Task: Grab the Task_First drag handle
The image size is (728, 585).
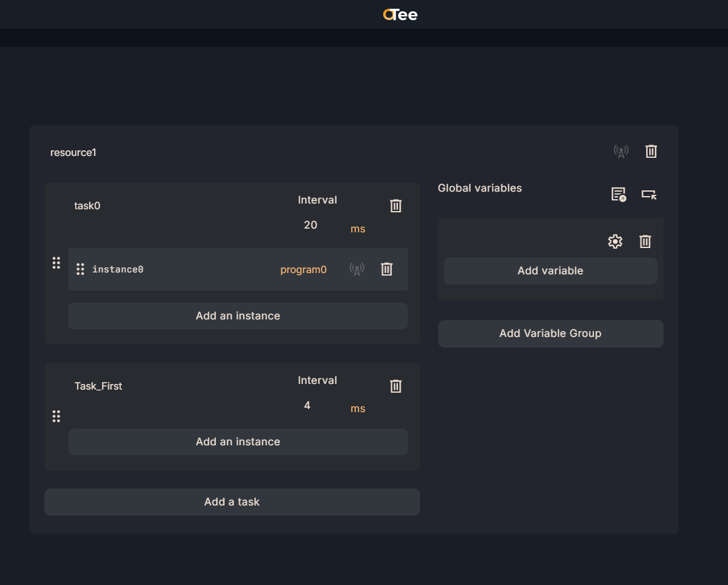Action: tap(56, 417)
